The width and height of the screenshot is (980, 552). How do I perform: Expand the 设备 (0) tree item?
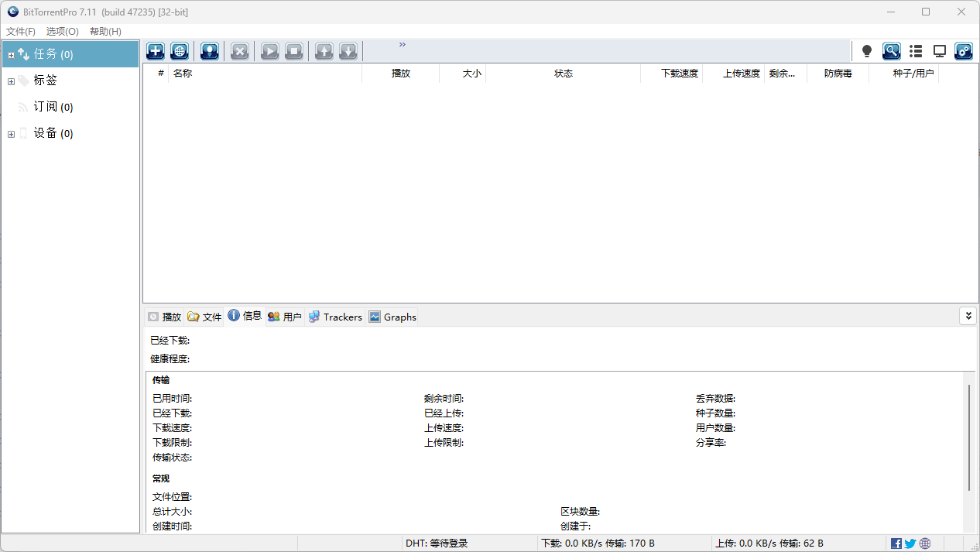11,133
